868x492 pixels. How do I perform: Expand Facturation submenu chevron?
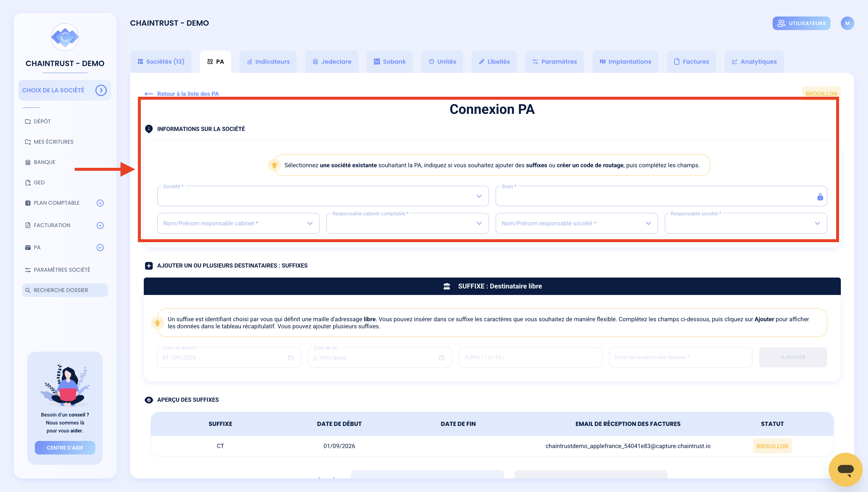pos(100,225)
